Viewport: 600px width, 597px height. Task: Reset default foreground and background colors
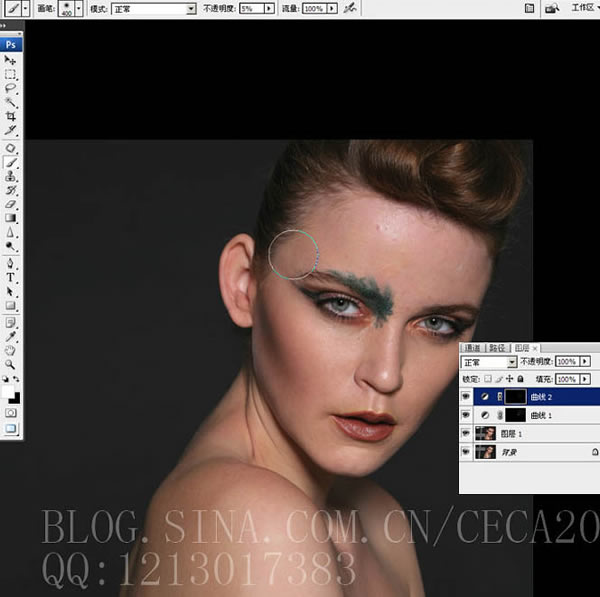click(x=5, y=379)
